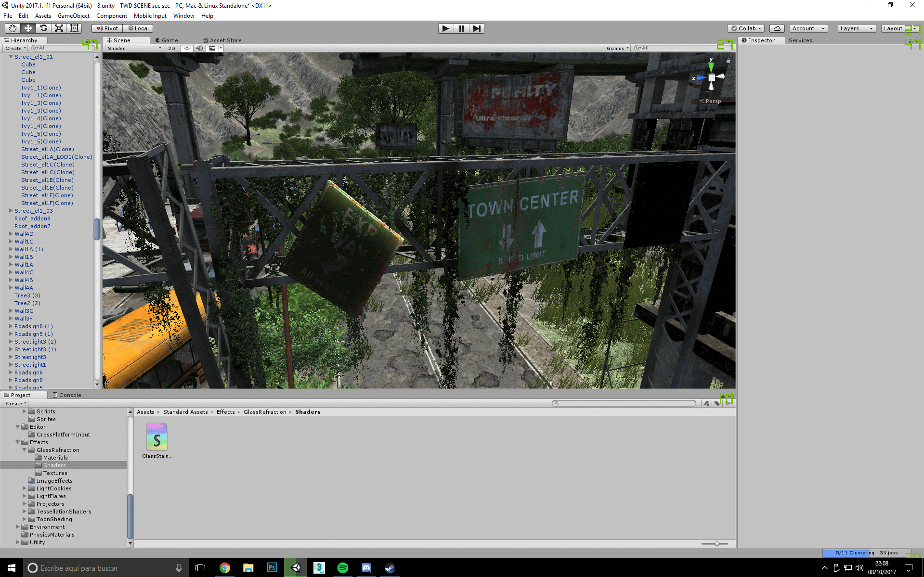Click the 5/11 Clustering progress bar

[866, 553]
